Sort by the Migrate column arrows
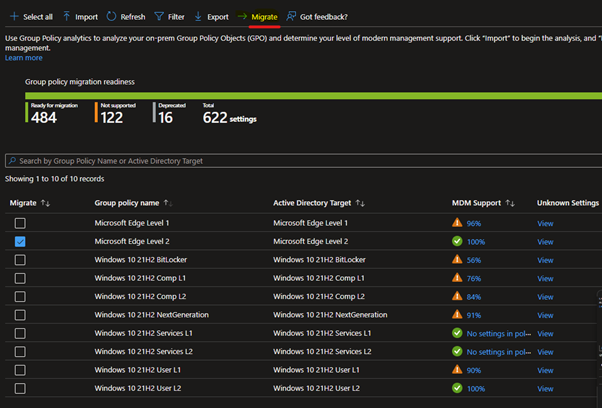The height and width of the screenshot is (408, 602). [x=45, y=203]
